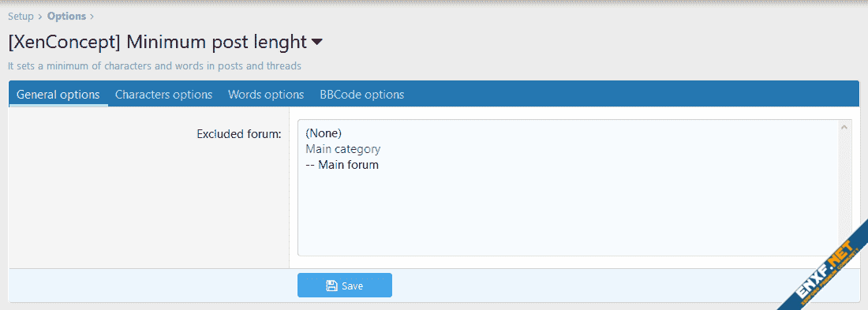Switch to the Words options tab
This screenshot has width=868, height=310.
point(266,94)
